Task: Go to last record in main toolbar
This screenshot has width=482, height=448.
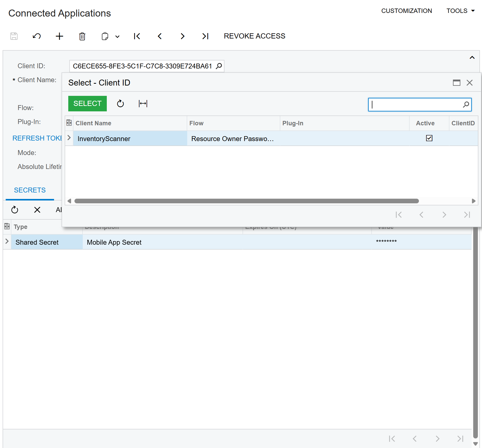Action: click(x=205, y=36)
